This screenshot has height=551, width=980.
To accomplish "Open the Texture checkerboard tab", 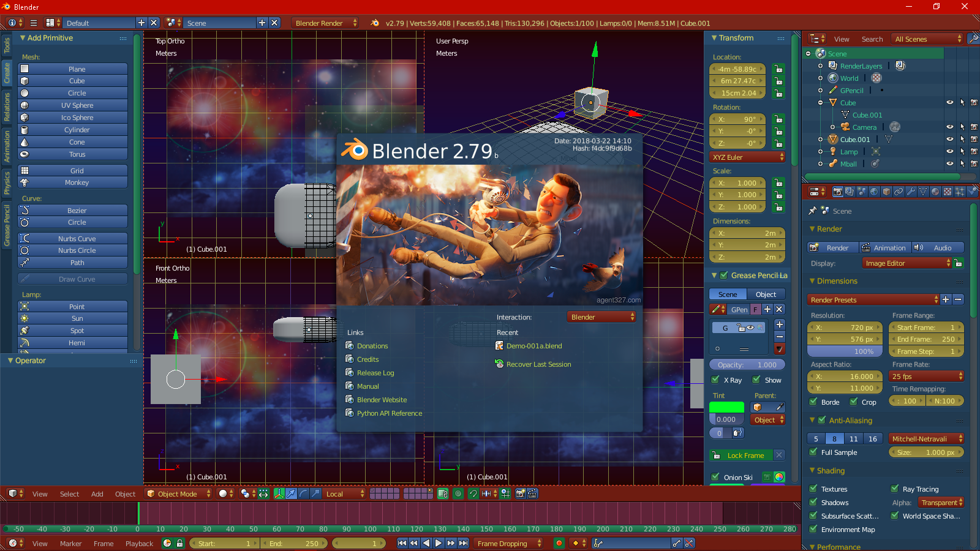I will 948,192.
